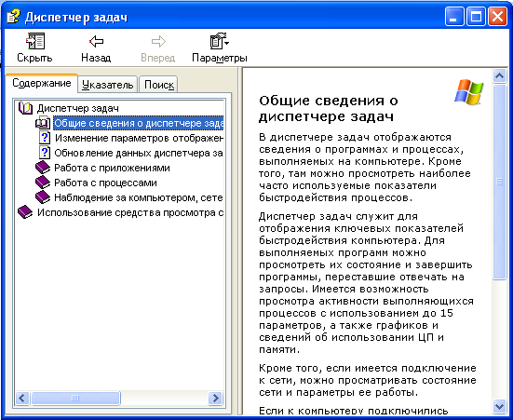Click question icon beside Изменение параметров
The height and width of the screenshot is (420, 513).
point(45,138)
